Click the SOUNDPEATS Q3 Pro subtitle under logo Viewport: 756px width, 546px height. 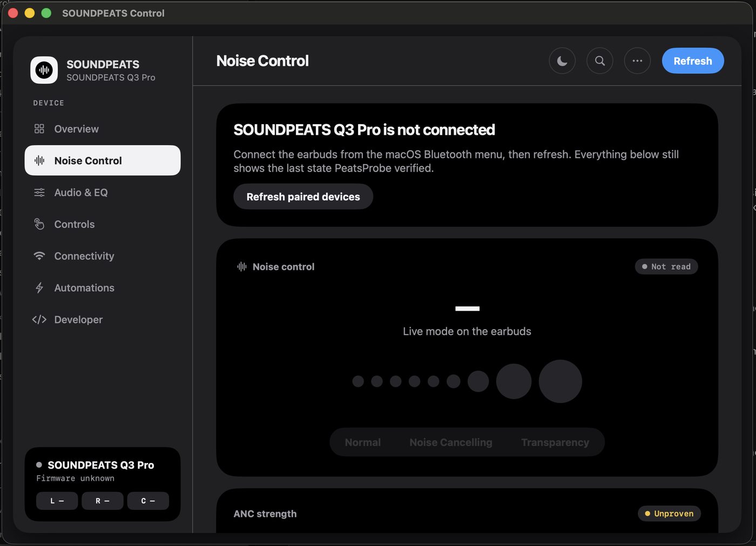pos(111,78)
